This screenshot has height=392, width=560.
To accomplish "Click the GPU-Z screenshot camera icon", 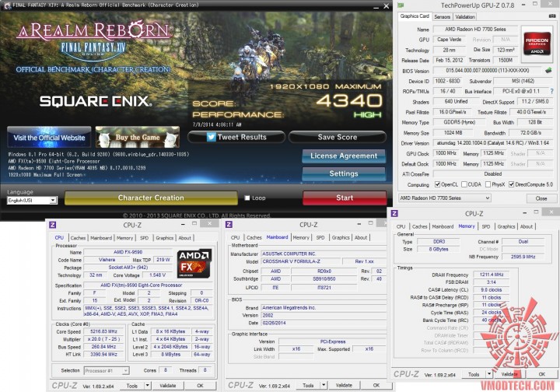I will (551, 16).
